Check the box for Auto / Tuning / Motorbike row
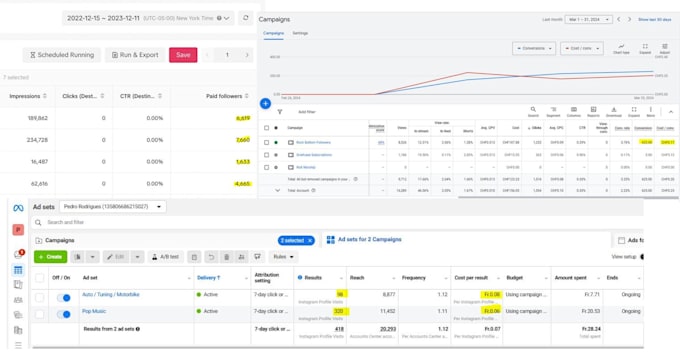This screenshot has width=680, height=363. click(x=39, y=298)
